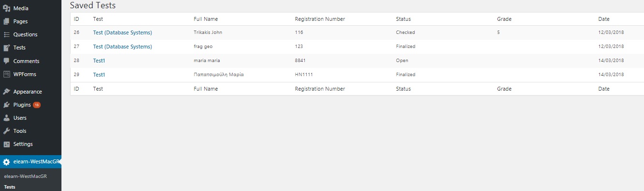The height and width of the screenshot is (191, 644).
Task: Open Test1 link for maria maria
Action: (99, 61)
